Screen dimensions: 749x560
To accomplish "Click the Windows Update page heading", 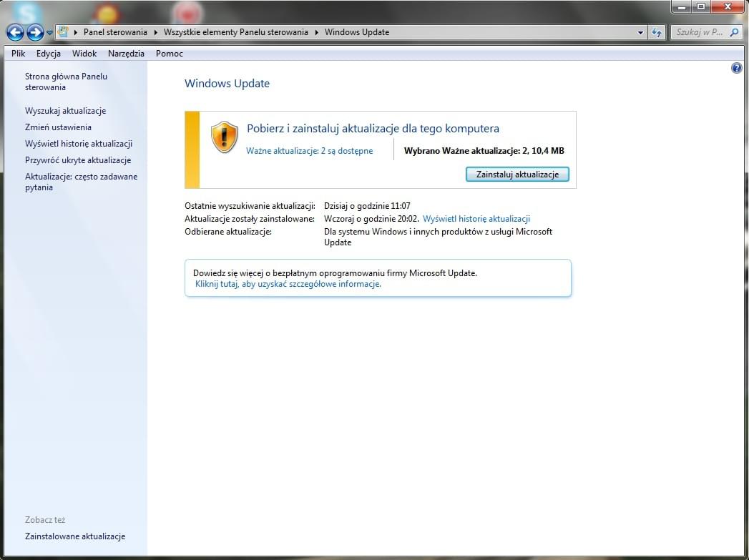I will tap(227, 84).
